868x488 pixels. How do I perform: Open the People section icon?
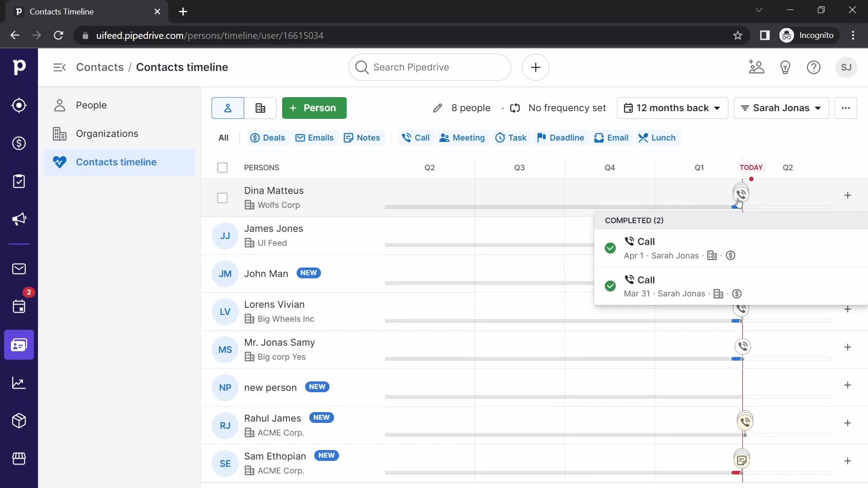click(x=60, y=105)
